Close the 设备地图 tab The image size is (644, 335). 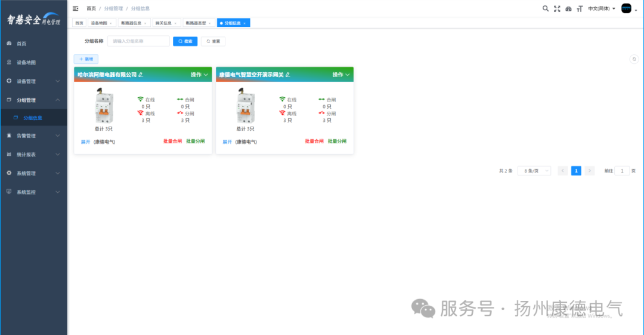111,23
